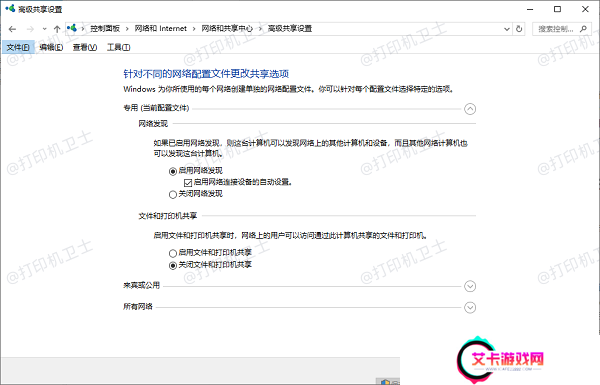Image resolution: width=600 pixels, height=385 pixels.
Task: Open the recent locations dropdown arrow
Action: click(44, 29)
